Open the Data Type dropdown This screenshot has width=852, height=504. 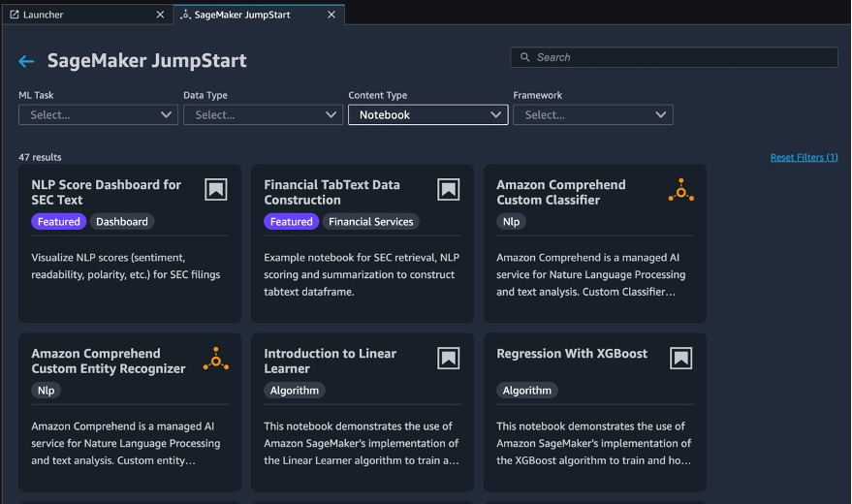(x=263, y=114)
